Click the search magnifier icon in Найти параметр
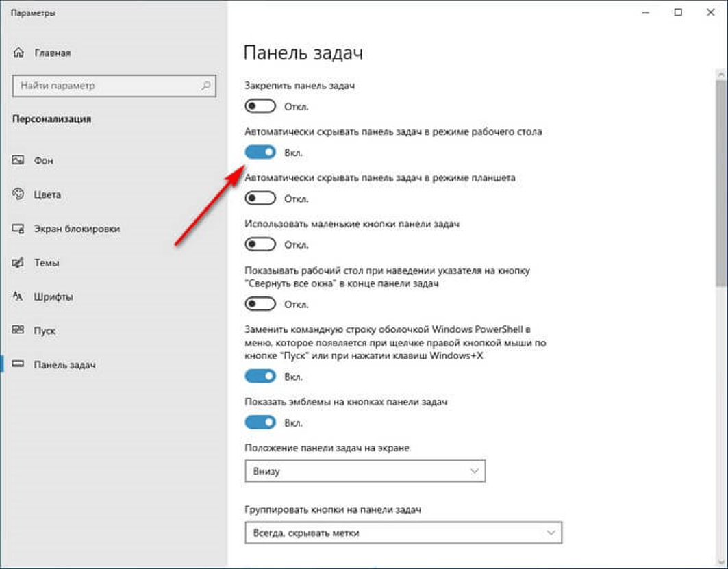The image size is (728, 569). tap(205, 86)
